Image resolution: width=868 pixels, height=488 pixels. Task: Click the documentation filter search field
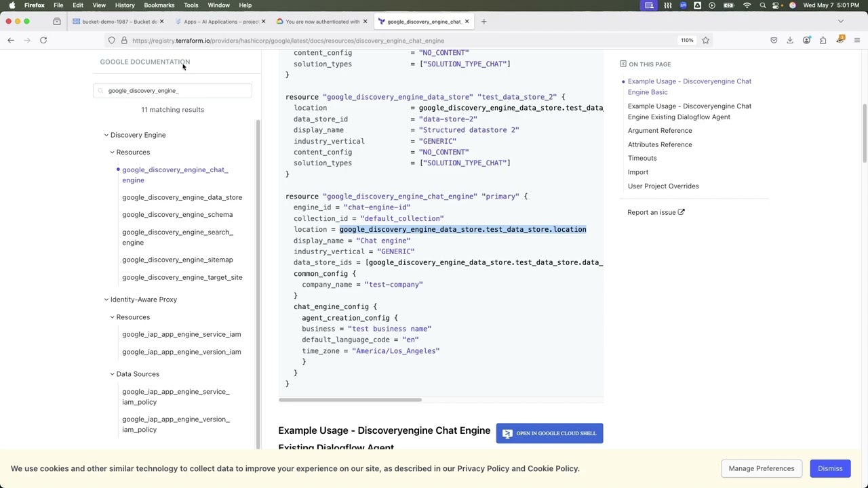pyautogui.click(x=172, y=91)
